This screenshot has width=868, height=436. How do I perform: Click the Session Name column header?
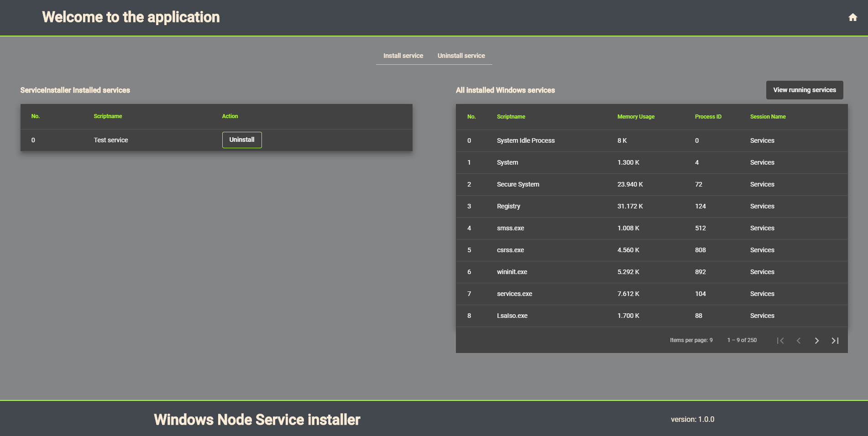coord(768,117)
